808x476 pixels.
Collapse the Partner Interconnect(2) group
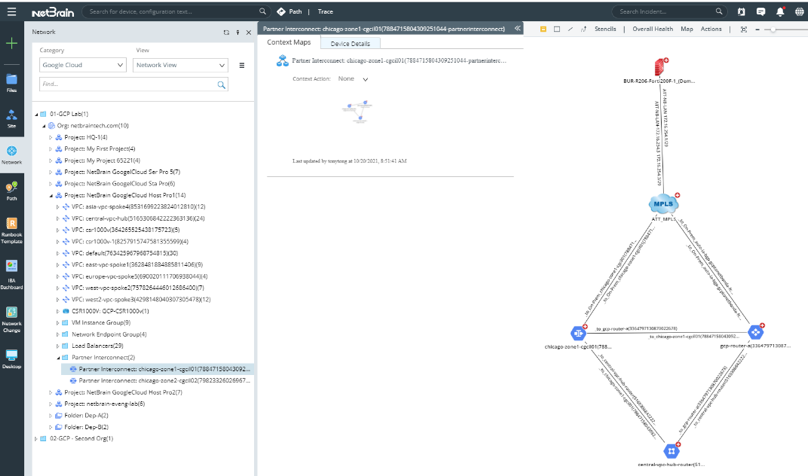click(58, 358)
